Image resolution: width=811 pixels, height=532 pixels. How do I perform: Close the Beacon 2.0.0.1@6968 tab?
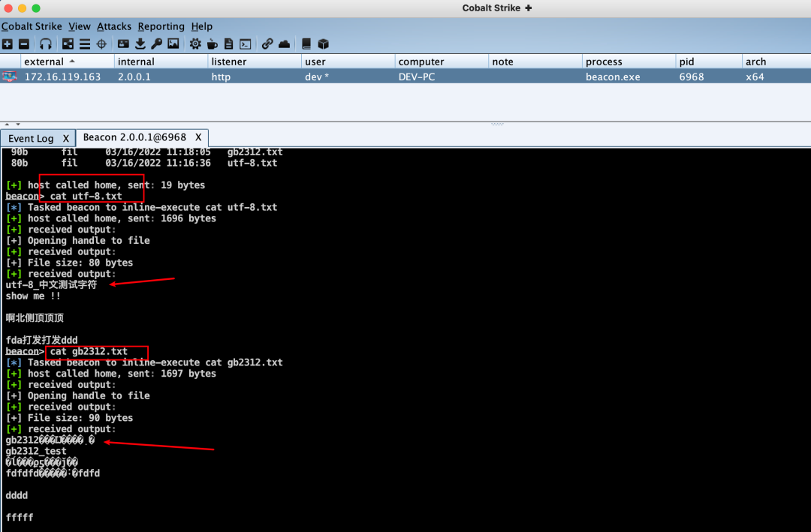click(x=198, y=137)
